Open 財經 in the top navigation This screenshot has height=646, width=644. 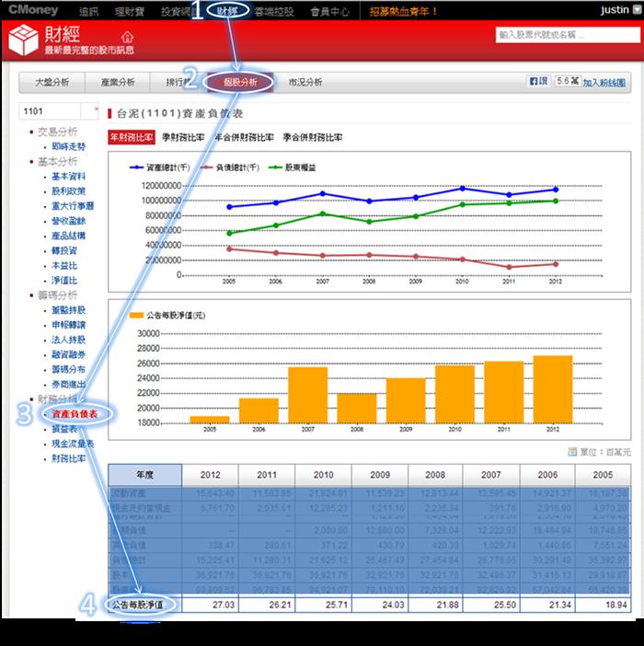pyautogui.click(x=227, y=11)
